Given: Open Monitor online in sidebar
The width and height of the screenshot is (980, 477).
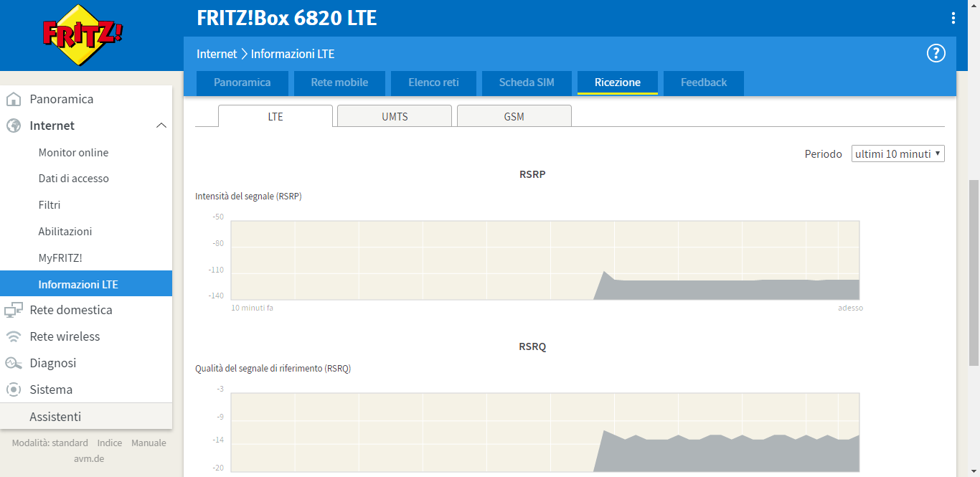Looking at the screenshot, I should (73, 152).
